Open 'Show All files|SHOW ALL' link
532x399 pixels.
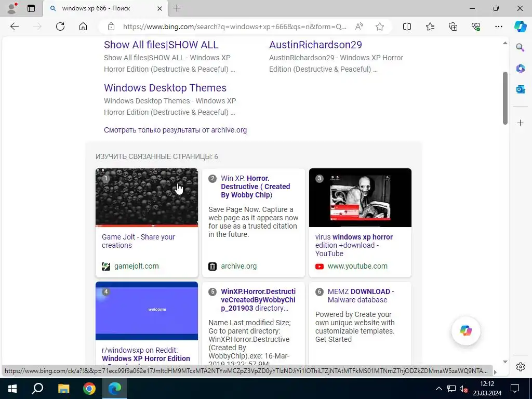tap(161, 45)
